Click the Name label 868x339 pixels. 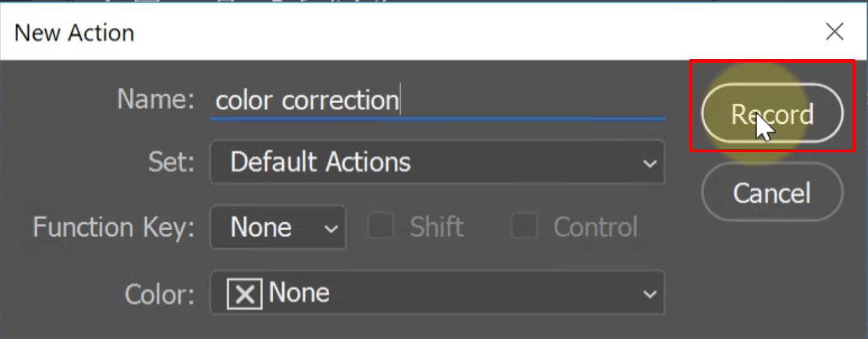(x=156, y=99)
